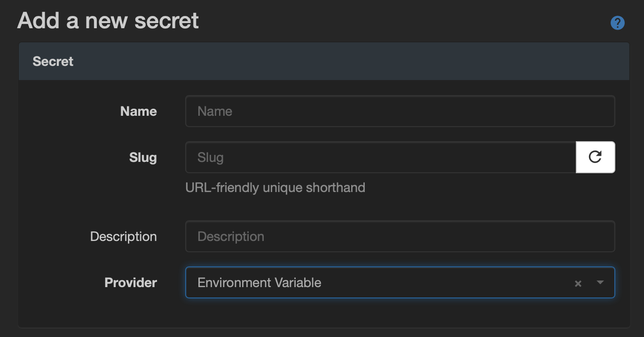Select the 'Environment Variable' provider value

(259, 282)
